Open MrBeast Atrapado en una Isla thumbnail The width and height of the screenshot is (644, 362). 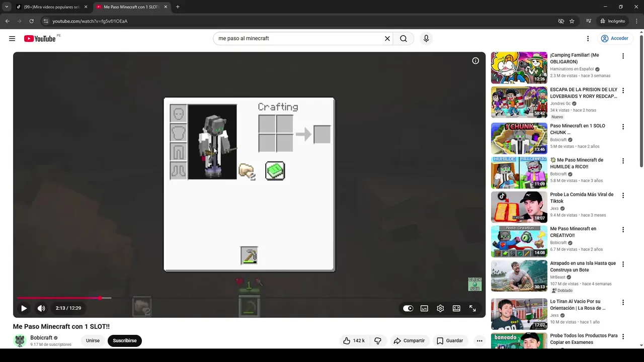[519, 276]
